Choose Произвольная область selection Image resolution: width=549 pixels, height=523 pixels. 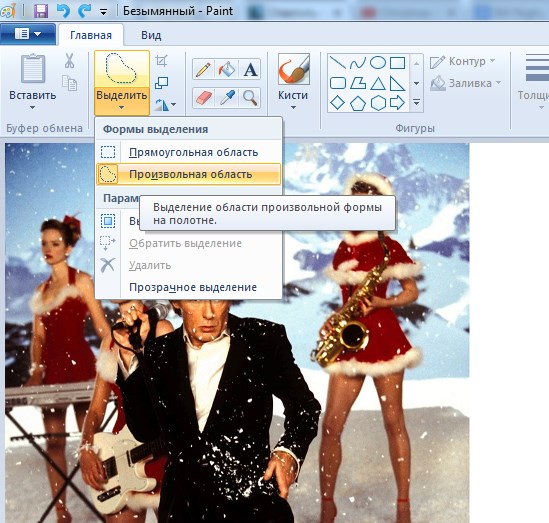click(x=188, y=174)
